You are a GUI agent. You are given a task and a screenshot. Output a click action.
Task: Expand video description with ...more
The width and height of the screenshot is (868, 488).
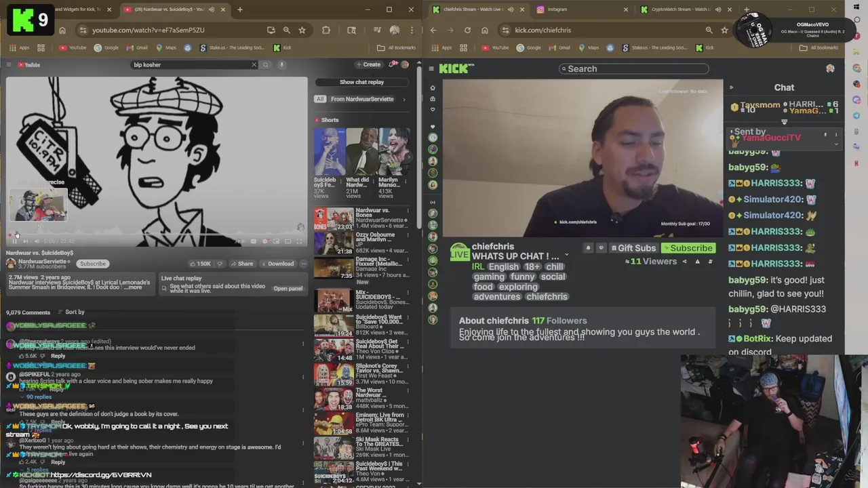pos(134,287)
